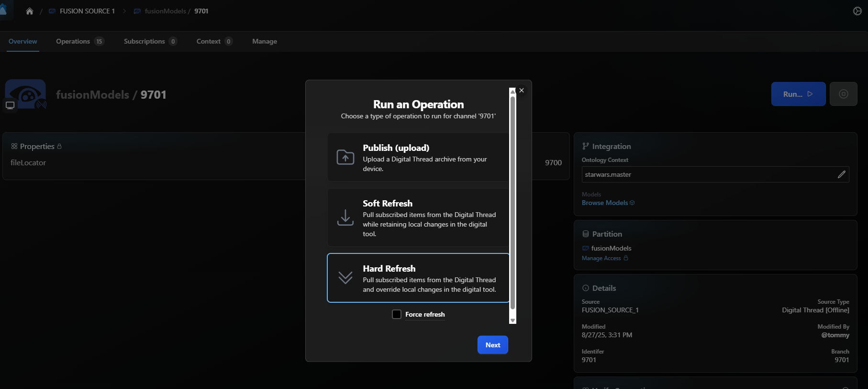Viewport: 868px width, 389px height.
Task: Follow the Browse Models link
Action: (x=605, y=203)
